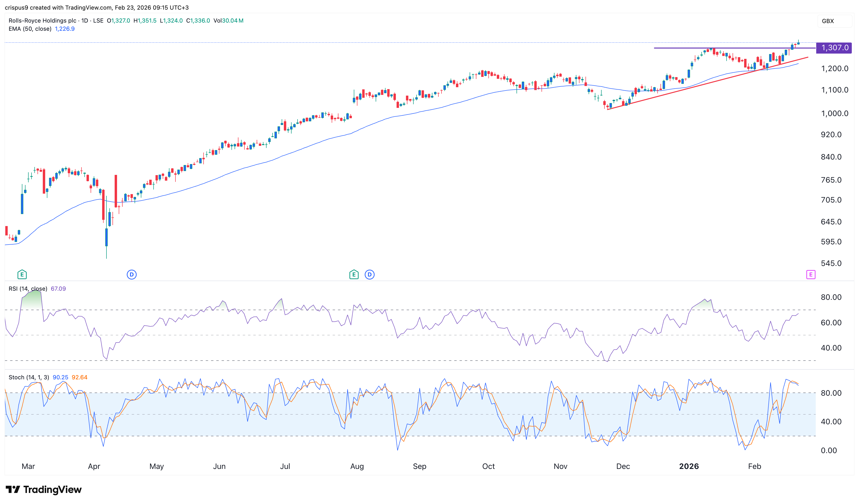Click the green earnings marker near March
859x504 pixels.
coord(22,274)
